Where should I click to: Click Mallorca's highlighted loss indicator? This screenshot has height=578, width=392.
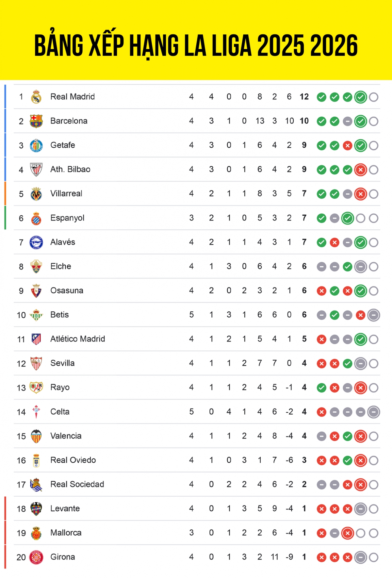pyautogui.click(x=348, y=533)
